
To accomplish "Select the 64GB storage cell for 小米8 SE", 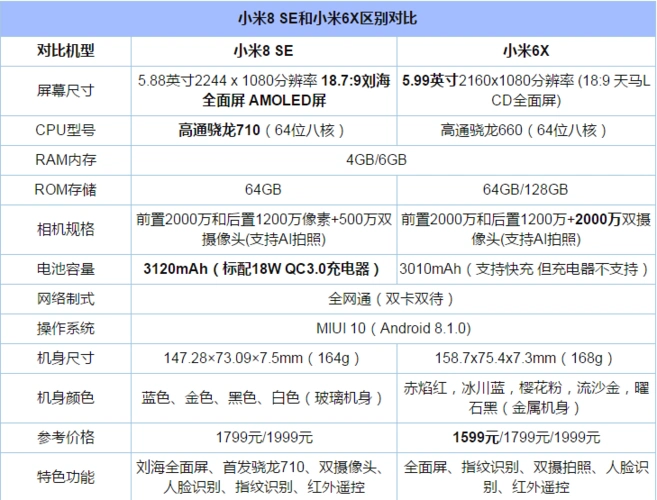I will (263, 189).
